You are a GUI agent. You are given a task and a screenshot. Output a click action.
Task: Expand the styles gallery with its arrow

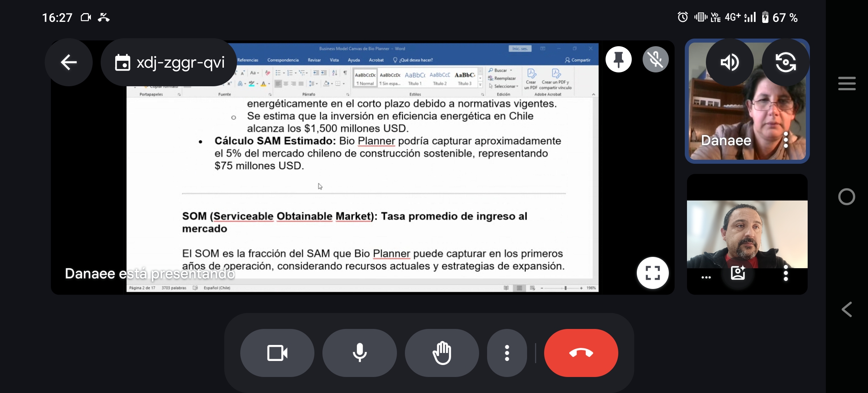(x=481, y=84)
